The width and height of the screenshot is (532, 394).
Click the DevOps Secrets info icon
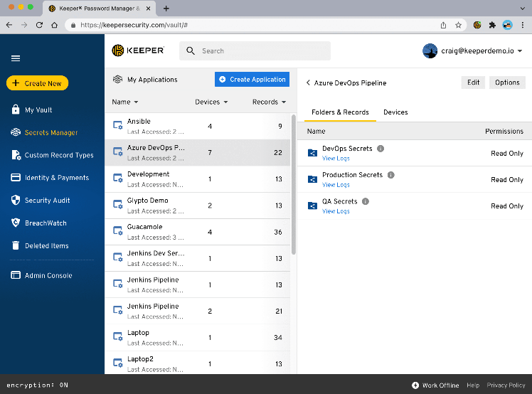coord(381,149)
